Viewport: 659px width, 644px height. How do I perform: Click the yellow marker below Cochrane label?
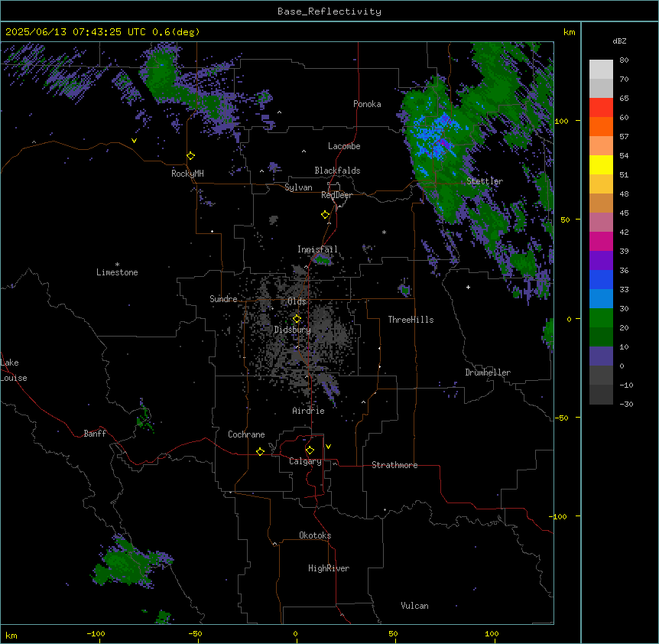coord(260,451)
